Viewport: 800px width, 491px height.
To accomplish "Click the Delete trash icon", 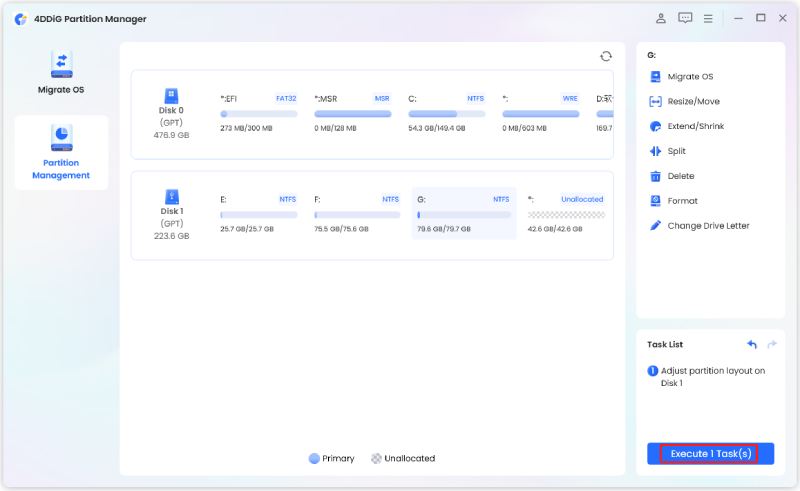I will 655,176.
